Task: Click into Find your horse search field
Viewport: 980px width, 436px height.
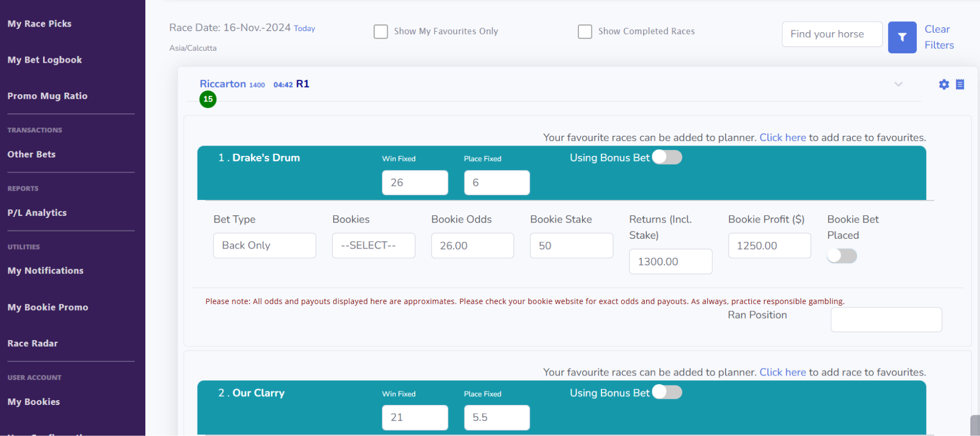Action: click(x=831, y=34)
